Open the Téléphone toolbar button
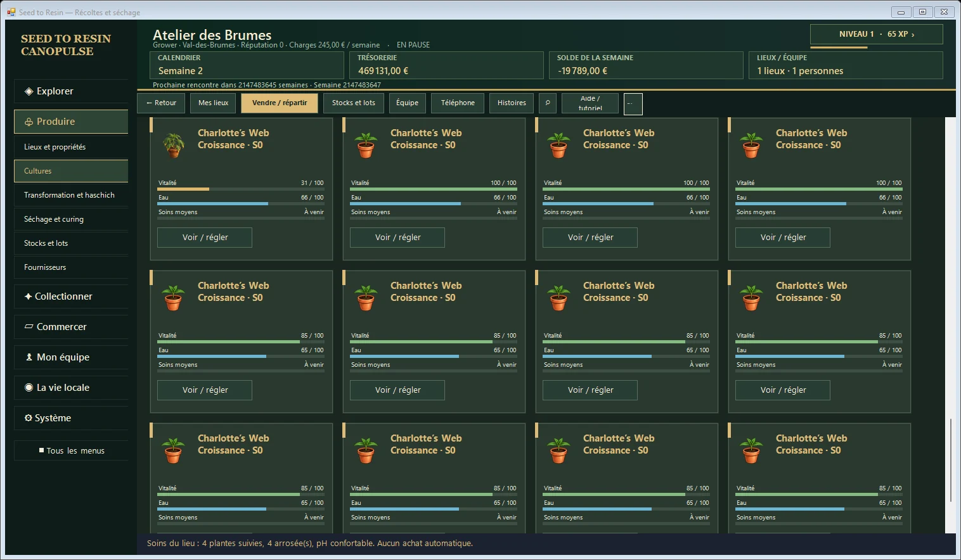The height and width of the screenshot is (560, 961). click(458, 103)
